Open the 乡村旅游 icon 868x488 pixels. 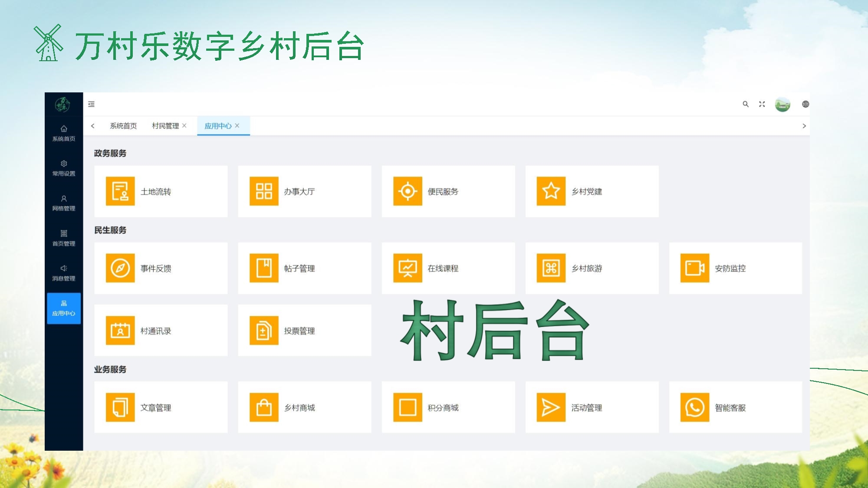click(x=551, y=268)
